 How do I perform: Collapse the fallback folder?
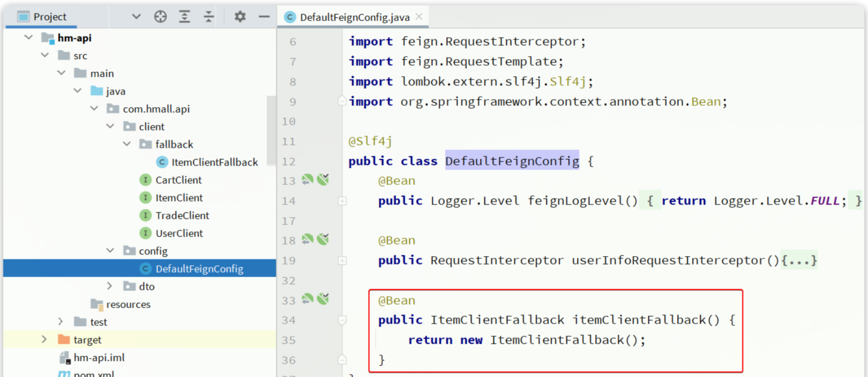click(x=127, y=144)
